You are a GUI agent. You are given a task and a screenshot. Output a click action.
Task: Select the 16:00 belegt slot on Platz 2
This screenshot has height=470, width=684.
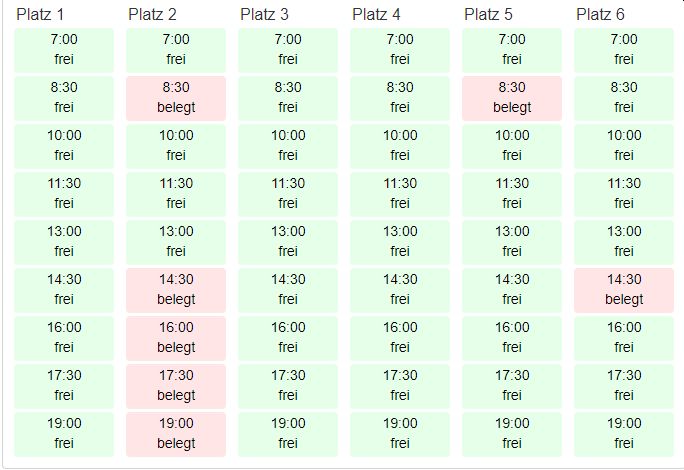click(x=176, y=338)
